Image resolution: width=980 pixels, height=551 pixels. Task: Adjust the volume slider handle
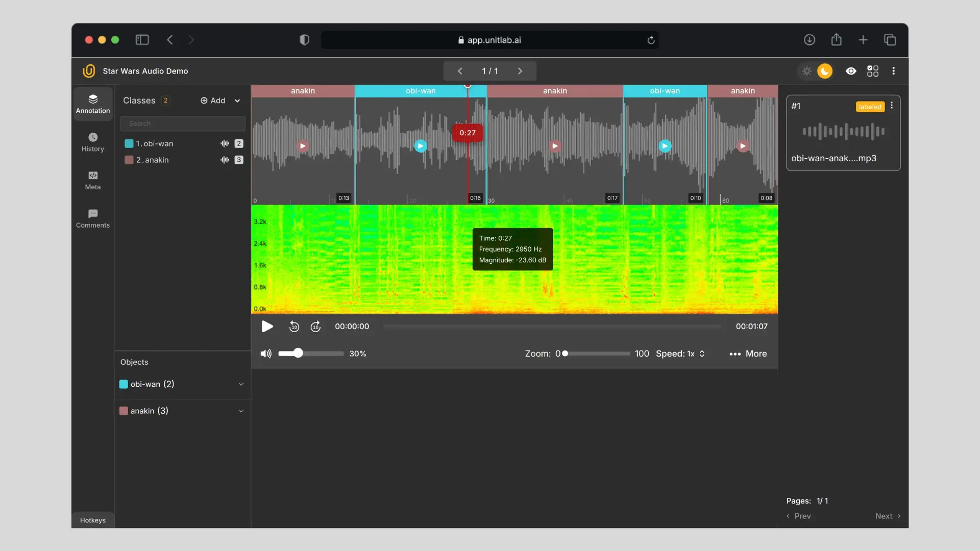(299, 353)
